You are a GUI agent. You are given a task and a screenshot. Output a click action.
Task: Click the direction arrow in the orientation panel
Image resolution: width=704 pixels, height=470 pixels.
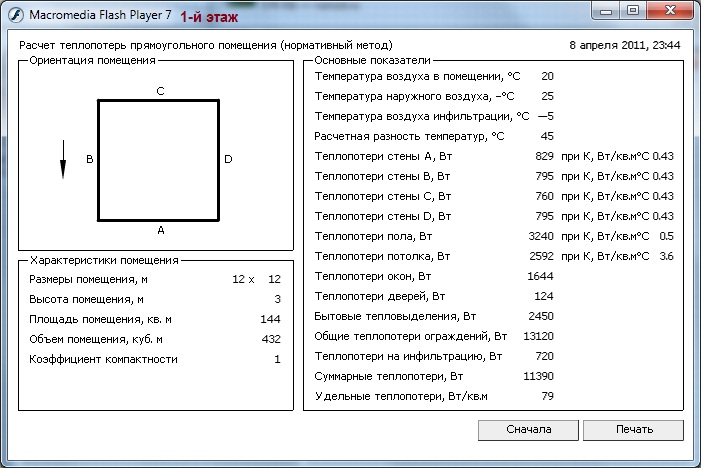(x=62, y=159)
